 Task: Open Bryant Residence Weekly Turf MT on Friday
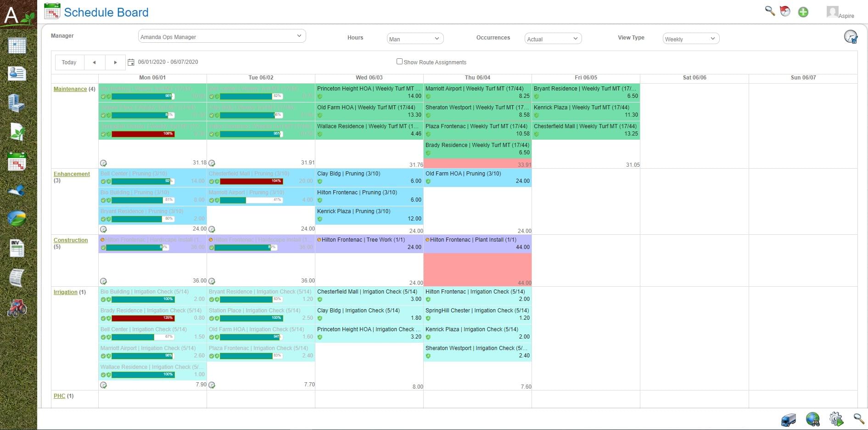pyautogui.click(x=586, y=92)
